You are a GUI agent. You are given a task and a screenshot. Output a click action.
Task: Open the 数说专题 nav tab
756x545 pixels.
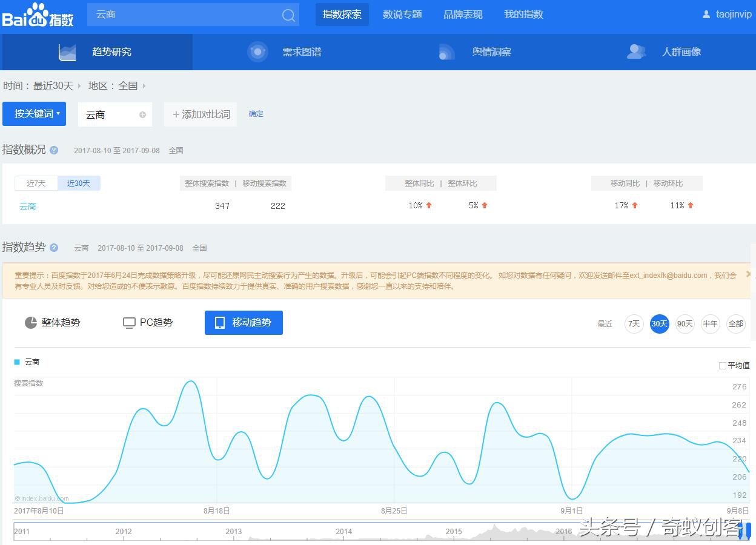(402, 15)
